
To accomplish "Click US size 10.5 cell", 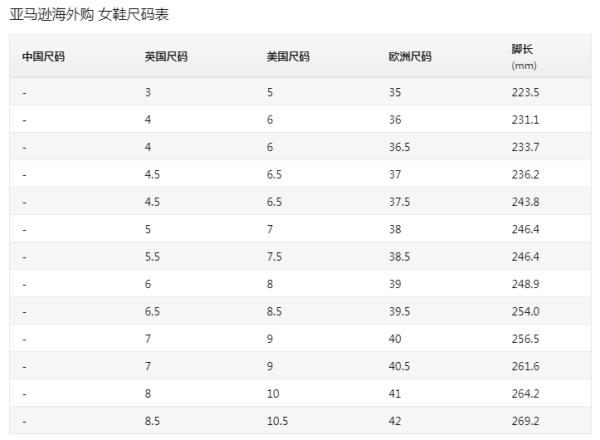I will point(277,421).
